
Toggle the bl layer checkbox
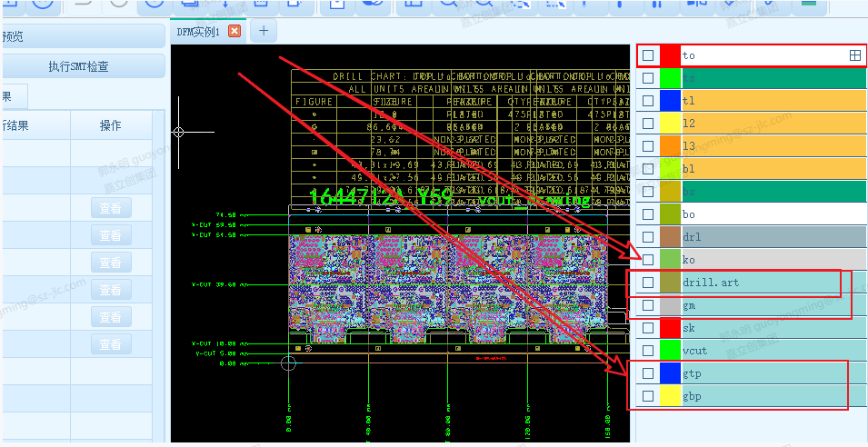648,169
